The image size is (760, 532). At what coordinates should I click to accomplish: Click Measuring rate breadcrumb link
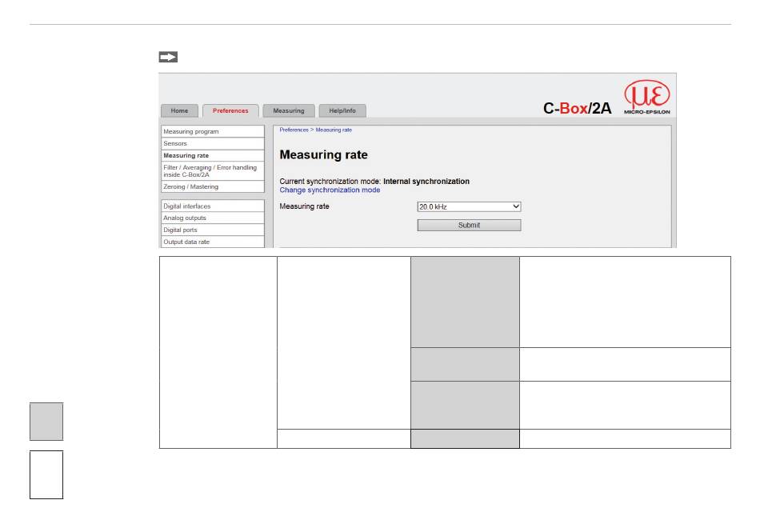point(334,130)
